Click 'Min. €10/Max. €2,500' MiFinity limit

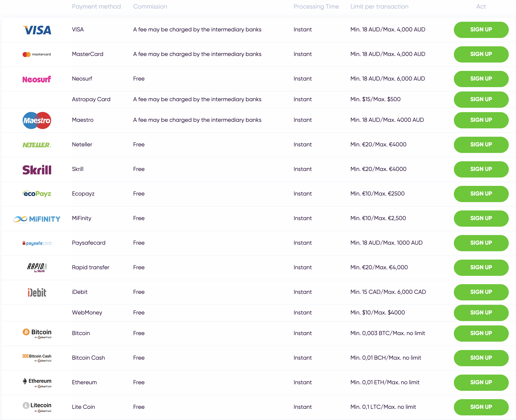point(378,218)
